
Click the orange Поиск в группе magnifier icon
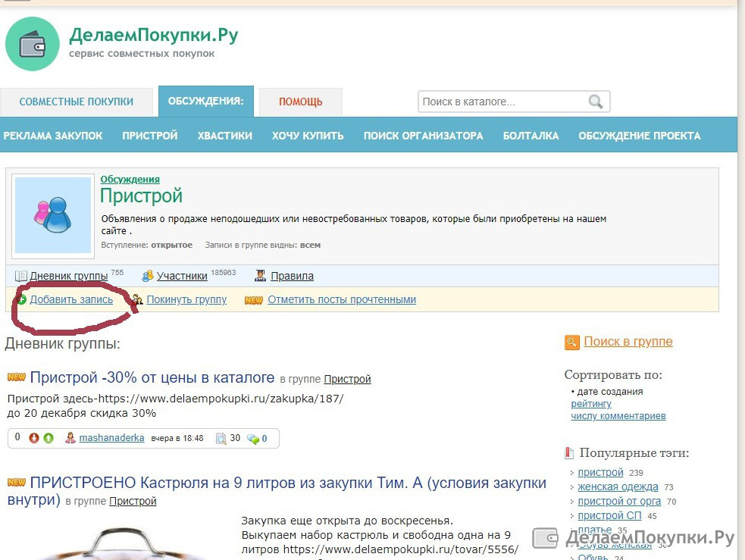coord(572,342)
